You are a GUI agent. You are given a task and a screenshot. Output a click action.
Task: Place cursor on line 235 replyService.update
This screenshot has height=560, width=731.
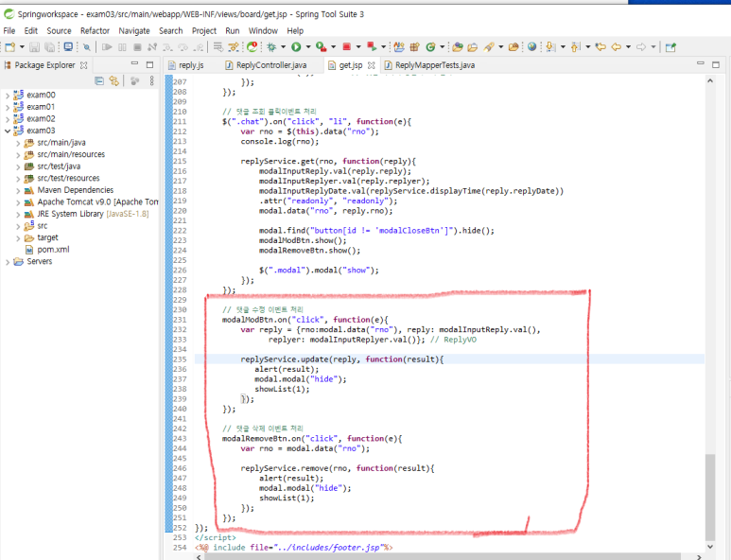pos(342,359)
